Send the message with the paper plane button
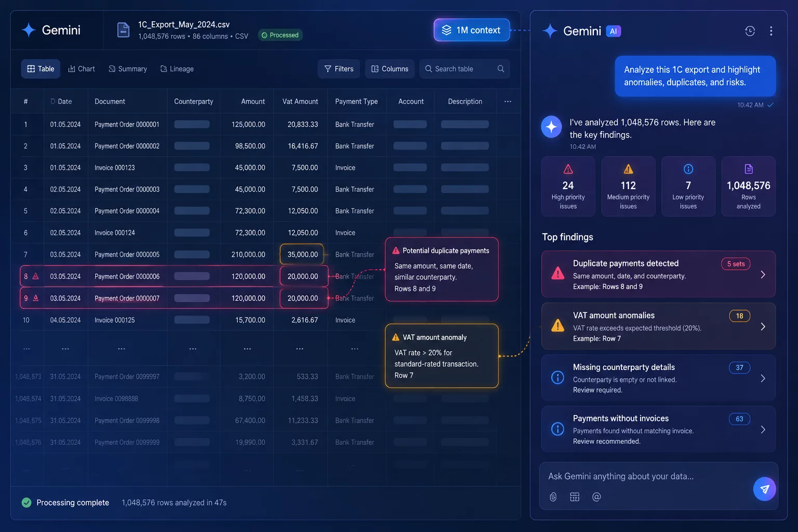The height and width of the screenshot is (532, 798). pyautogui.click(x=765, y=489)
